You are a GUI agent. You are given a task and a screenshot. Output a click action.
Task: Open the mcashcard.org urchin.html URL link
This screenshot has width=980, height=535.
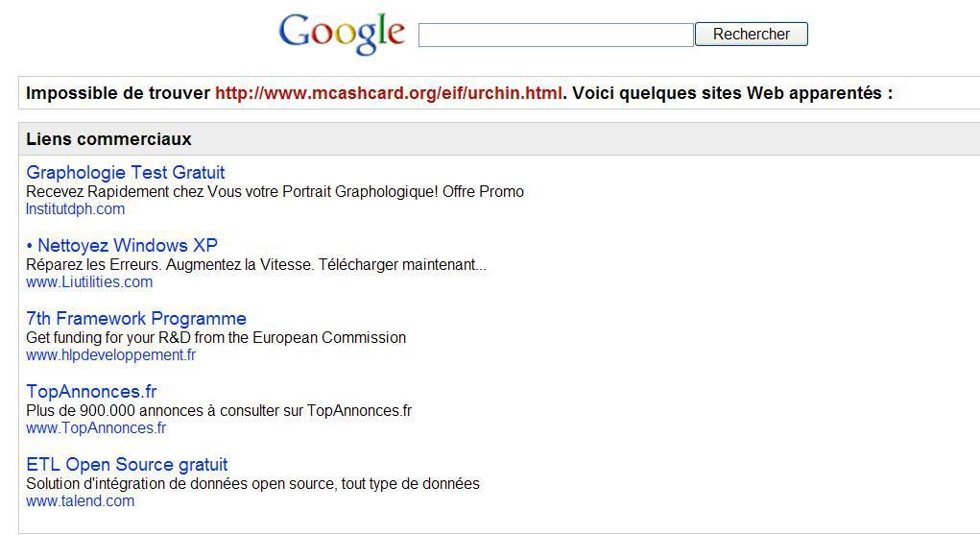[x=388, y=92]
